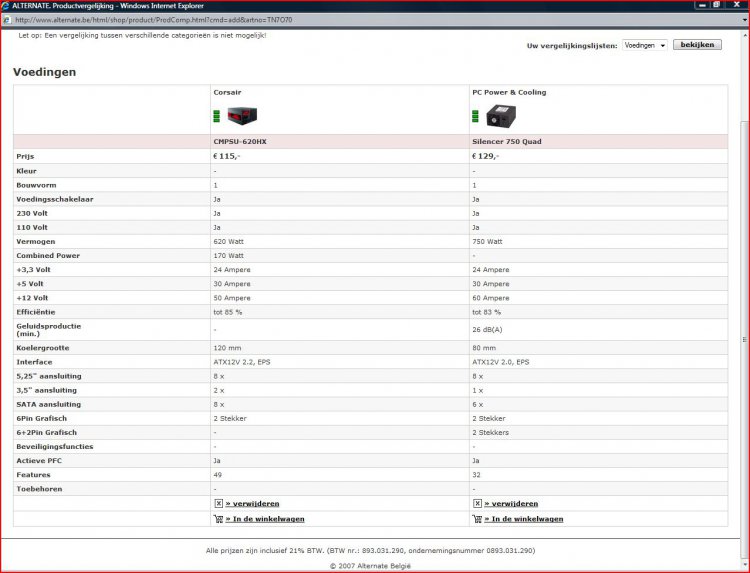Click the Prijs row label
Viewport: 750px width, 573px height.
(x=25, y=156)
